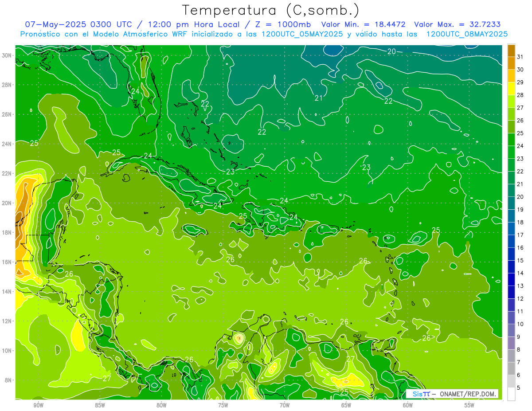Click value 18 on the color scale
The width and height of the screenshot is (532, 411).
pos(520,222)
